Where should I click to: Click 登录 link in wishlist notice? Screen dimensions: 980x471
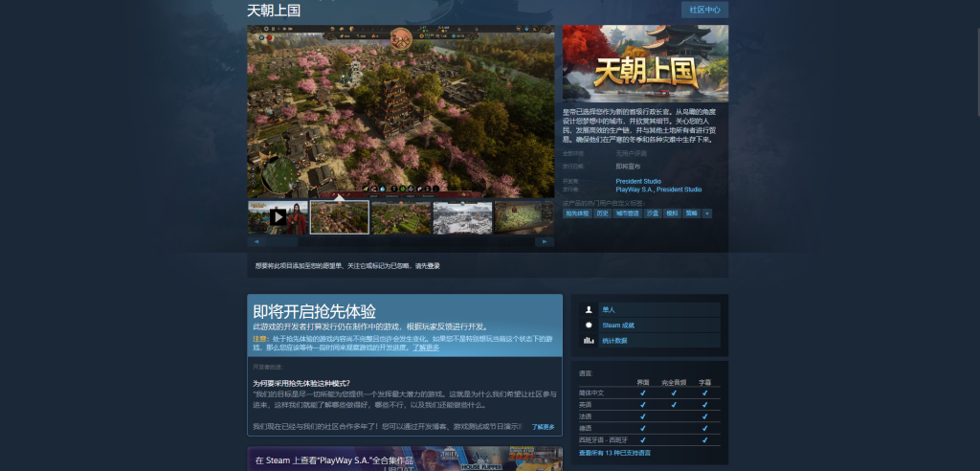click(434, 266)
